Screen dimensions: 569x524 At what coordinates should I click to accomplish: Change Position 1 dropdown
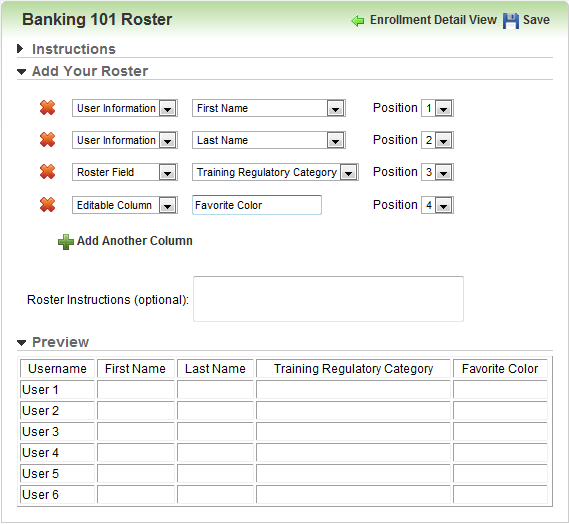[437, 108]
